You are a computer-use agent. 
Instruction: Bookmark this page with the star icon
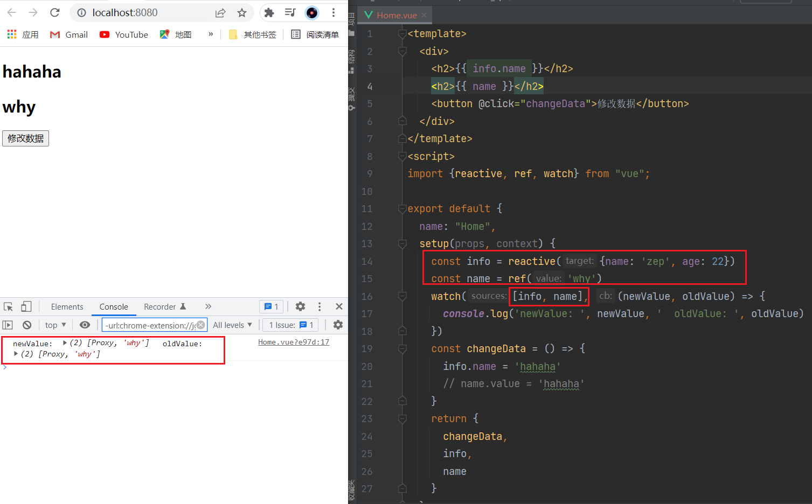[242, 13]
